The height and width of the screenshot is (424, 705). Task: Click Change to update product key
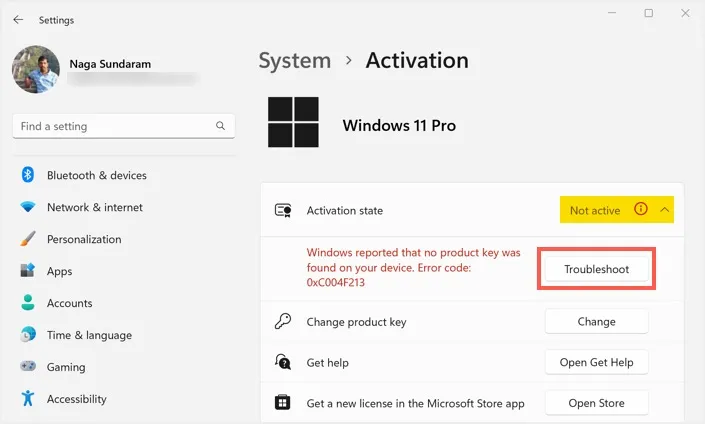[x=596, y=321]
